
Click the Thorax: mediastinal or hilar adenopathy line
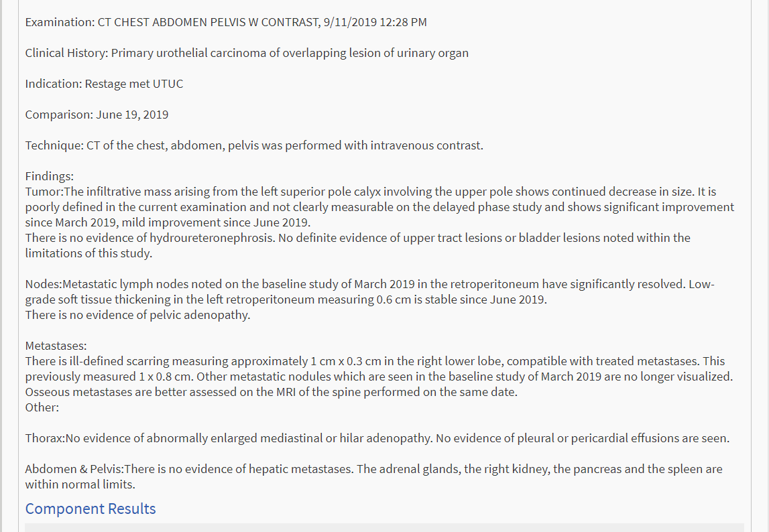tap(377, 438)
